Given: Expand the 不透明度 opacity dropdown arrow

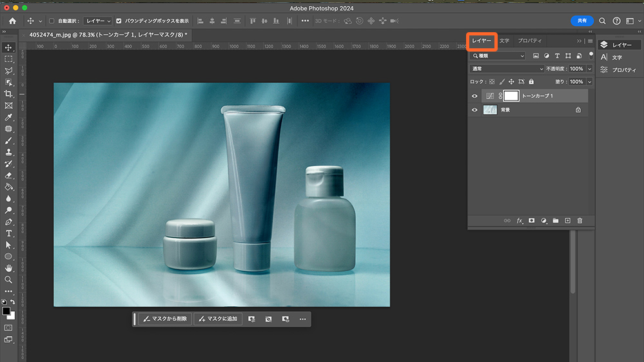Looking at the screenshot, I should (x=589, y=69).
